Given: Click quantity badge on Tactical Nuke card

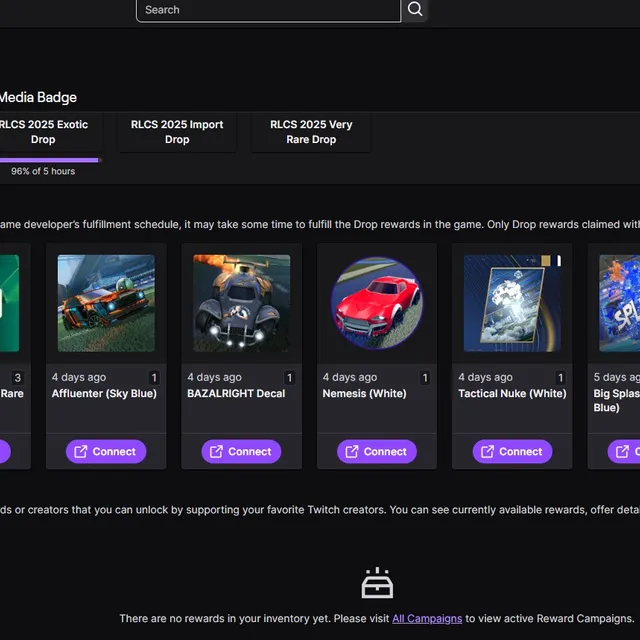Looking at the screenshot, I should point(560,378).
